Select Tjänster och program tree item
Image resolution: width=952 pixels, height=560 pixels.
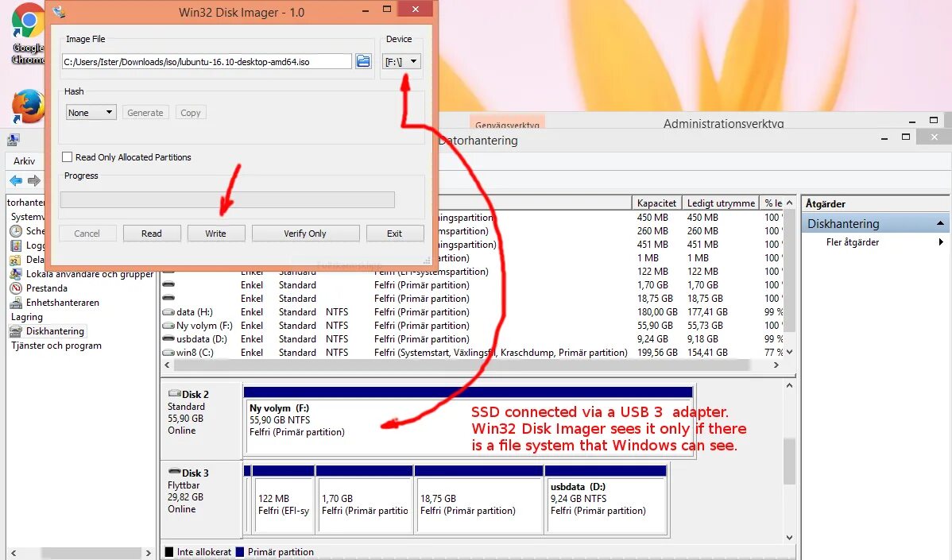tap(56, 346)
